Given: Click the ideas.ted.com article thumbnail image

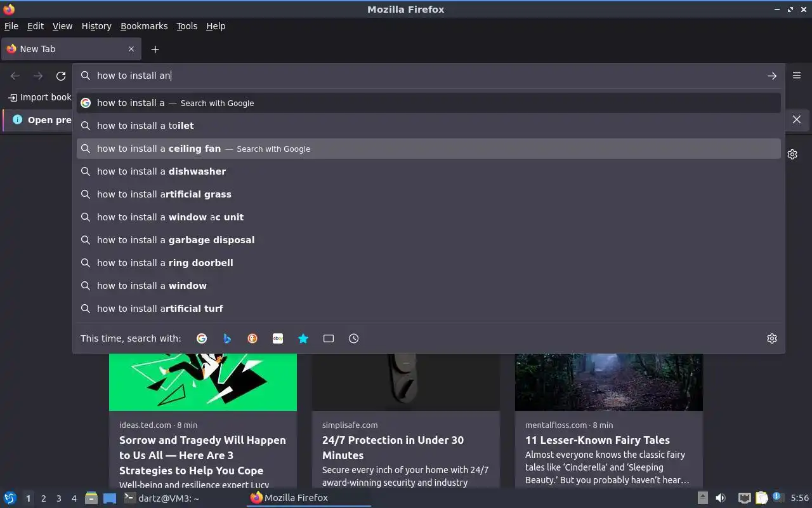Looking at the screenshot, I should pyautogui.click(x=203, y=382).
